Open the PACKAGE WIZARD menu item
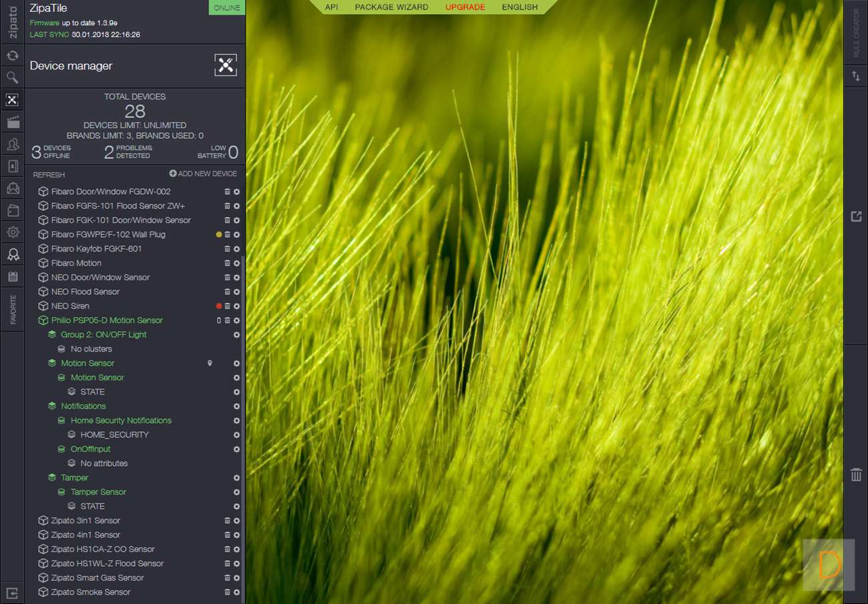 point(391,7)
